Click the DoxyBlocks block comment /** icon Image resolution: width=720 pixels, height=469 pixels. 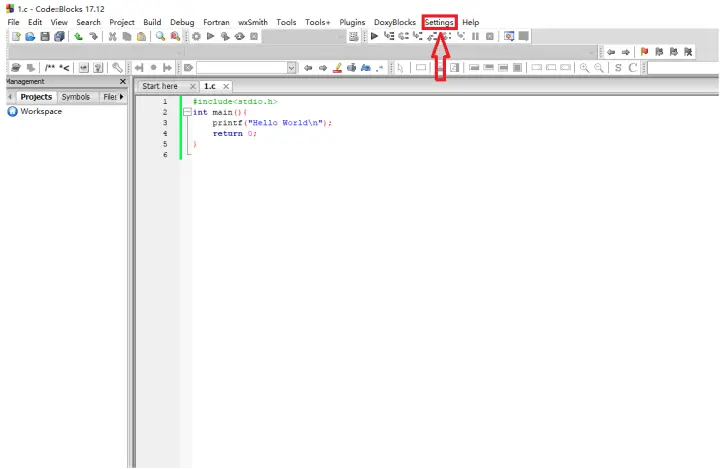[x=50, y=68]
